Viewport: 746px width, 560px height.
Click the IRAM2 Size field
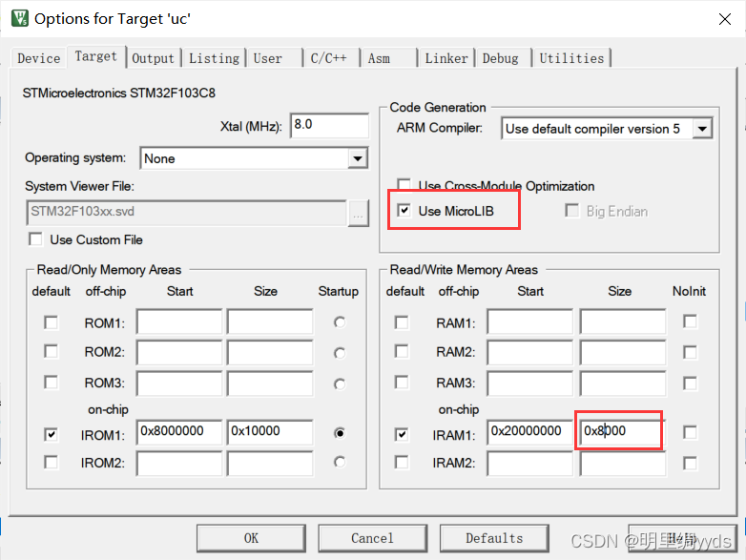pos(623,463)
